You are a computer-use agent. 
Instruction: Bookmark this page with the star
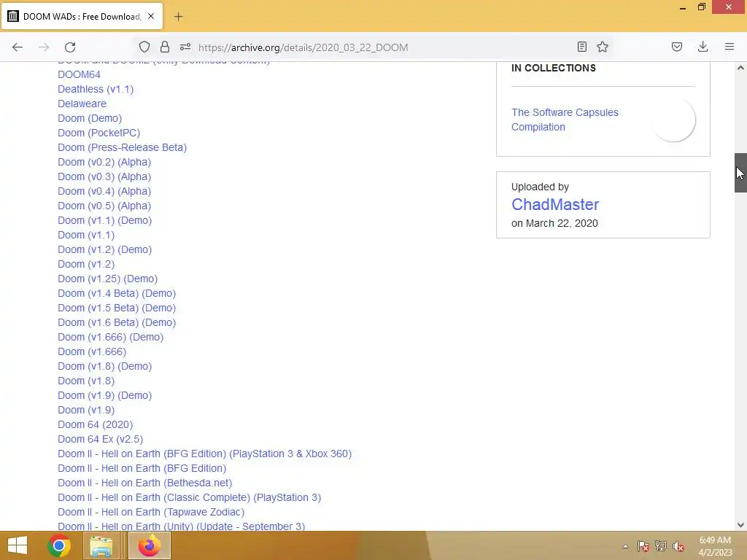[x=603, y=47]
